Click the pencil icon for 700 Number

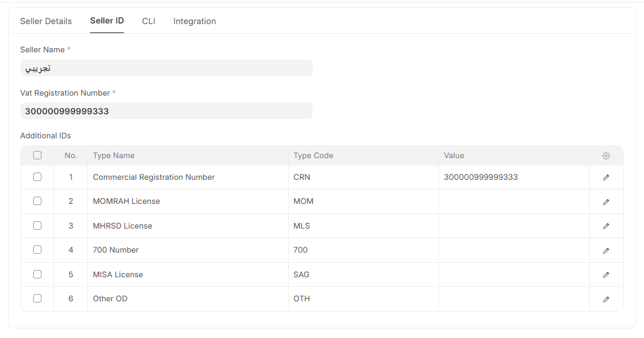point(606,250)
